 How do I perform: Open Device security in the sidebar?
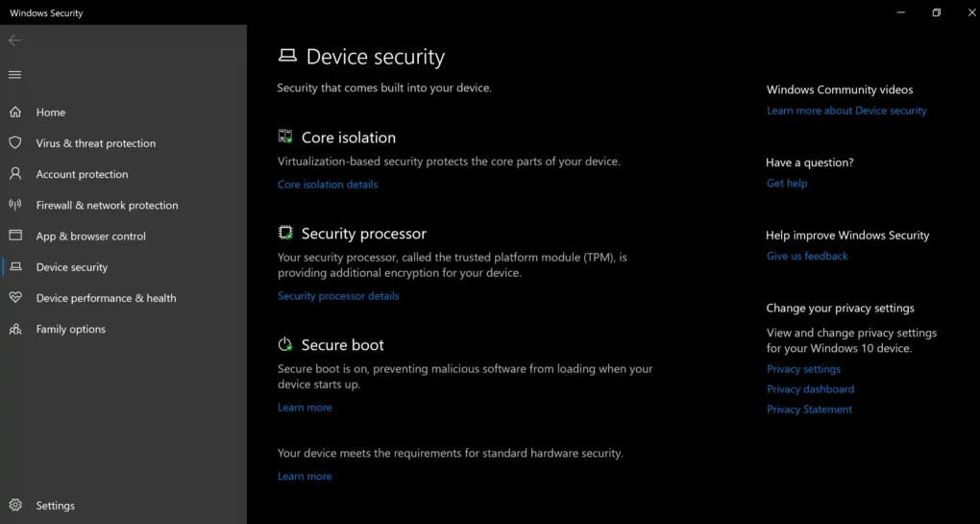[x=124, y=267]
